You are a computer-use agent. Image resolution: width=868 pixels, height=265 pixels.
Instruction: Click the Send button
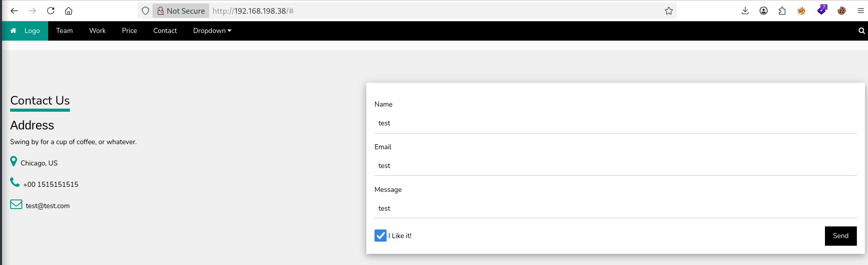(x=841, y=236)
